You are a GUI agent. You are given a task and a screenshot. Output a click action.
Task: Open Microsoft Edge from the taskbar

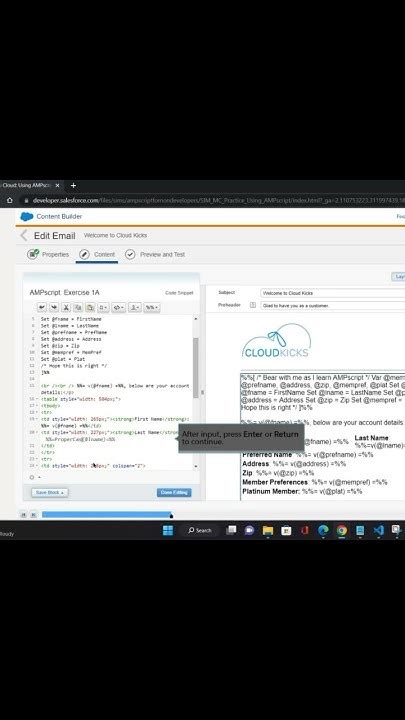(x=323, y=530)
